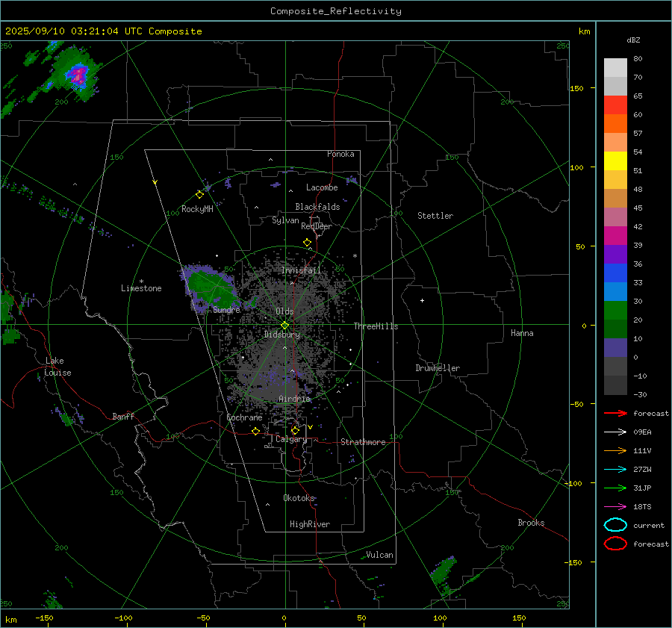Click the Olds label
Viewport: 672px width, 628px height.
point(284,311)
